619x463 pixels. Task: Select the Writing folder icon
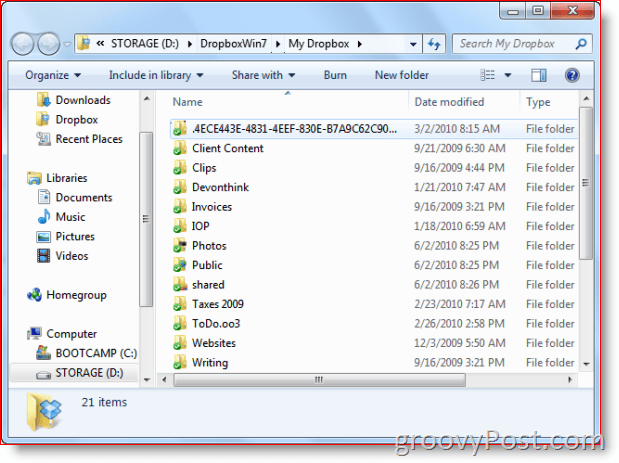coord(180,362)
